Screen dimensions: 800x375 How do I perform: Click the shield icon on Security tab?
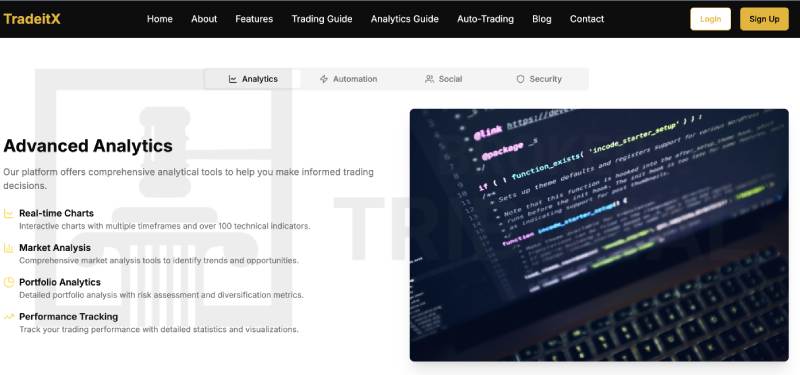520,79
